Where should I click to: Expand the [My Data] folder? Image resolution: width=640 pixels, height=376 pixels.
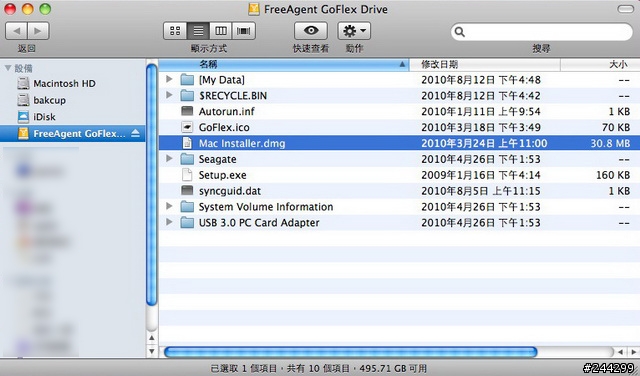coord(169,79)
